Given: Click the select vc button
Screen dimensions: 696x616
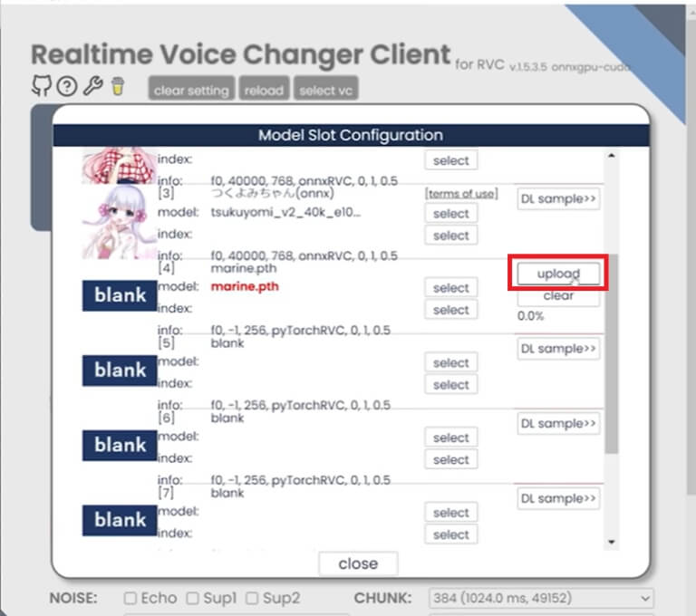Looking at the screenshot, I should pos(326,88).
